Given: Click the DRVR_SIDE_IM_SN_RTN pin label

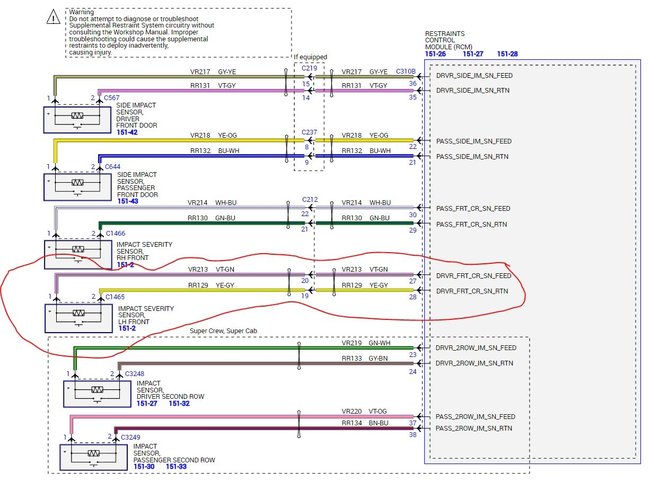Looking at the screenshot, I should [473, 90].
